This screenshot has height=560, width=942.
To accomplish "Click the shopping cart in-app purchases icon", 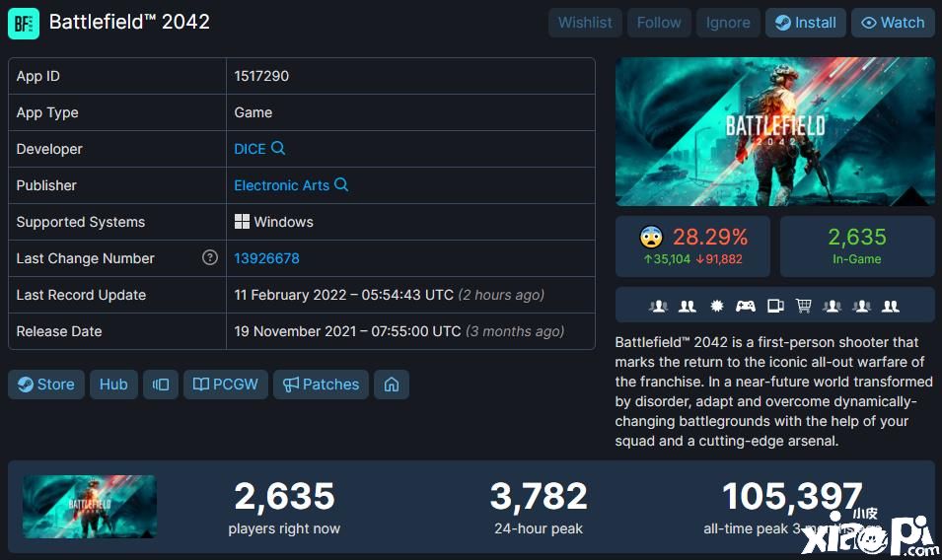I will 804,307.
